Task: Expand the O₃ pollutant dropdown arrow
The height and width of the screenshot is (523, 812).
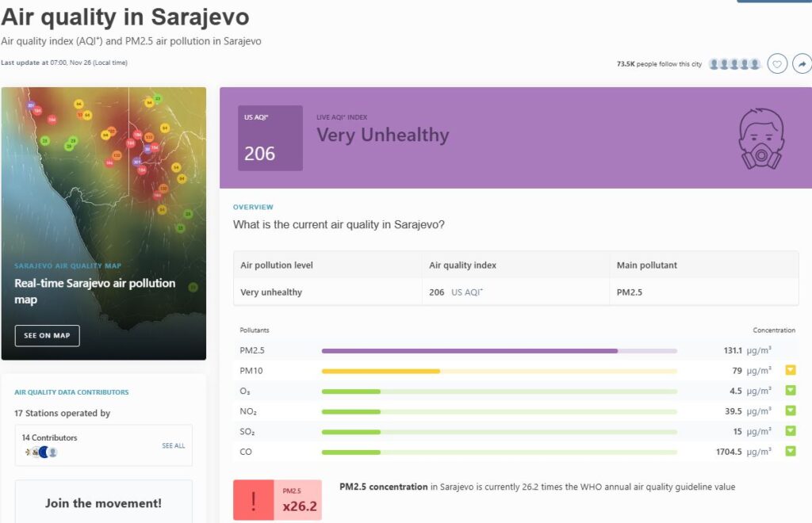Action: coord(790,391)
